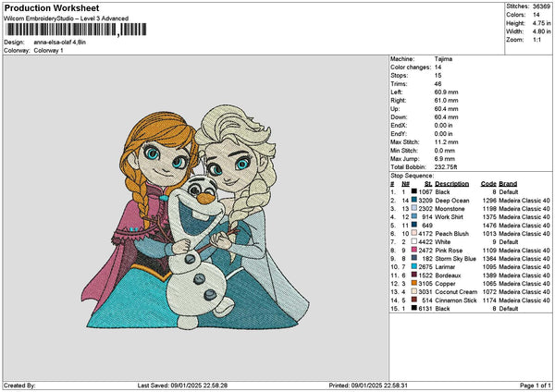555x392 pixels.
Task: Click the Wilcom EmbroideryStudio Level 3 Advanced text
Action: pos(67,18)
